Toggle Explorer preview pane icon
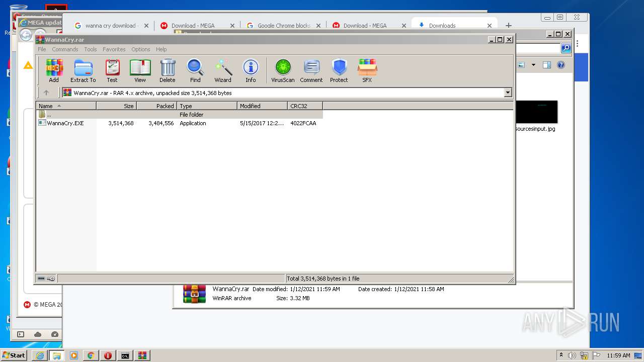 [x=547, y=65]
